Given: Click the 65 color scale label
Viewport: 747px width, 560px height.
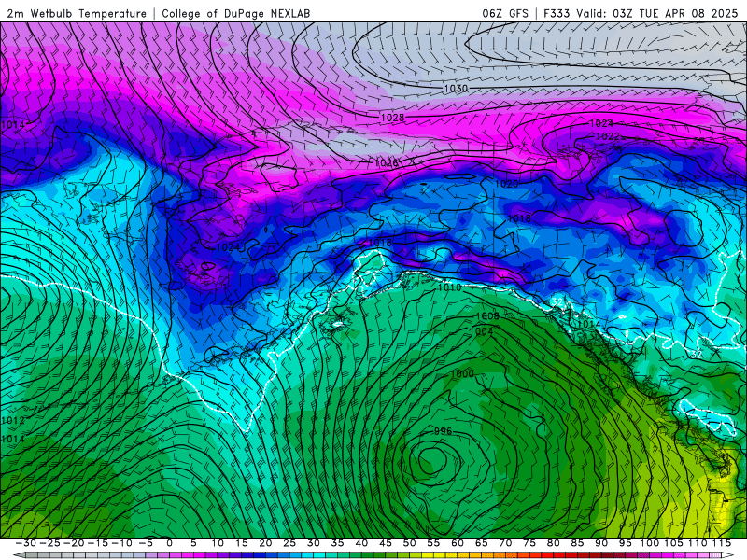Looking at the screenshot, I should click(x=481, y=543).
